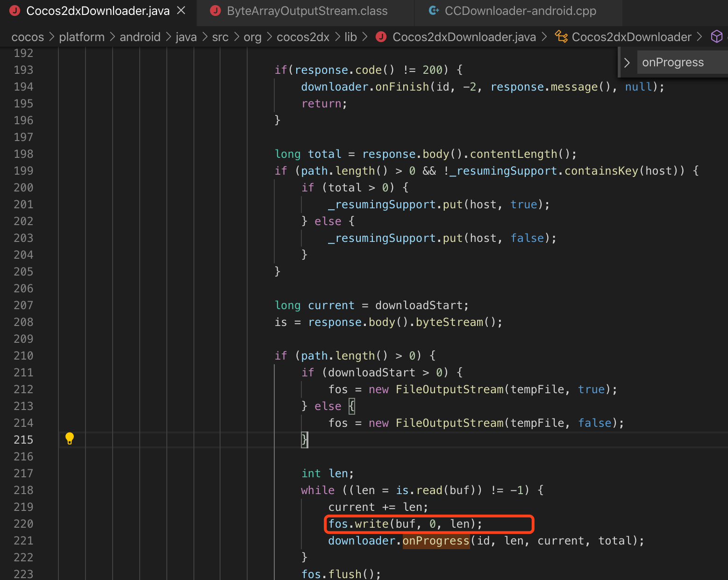Click line number 220 in the gutter
728x580 pixels.
point(23,524)
